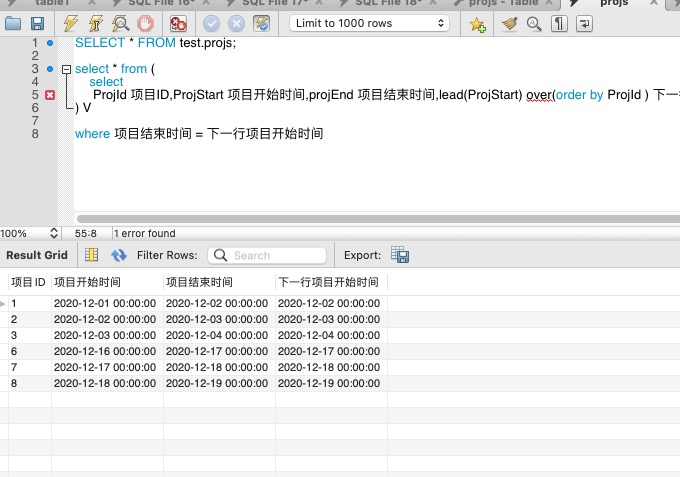The image size is (680, 477).
Task: Click statement dot on line 3
Action: coord(50,69)
